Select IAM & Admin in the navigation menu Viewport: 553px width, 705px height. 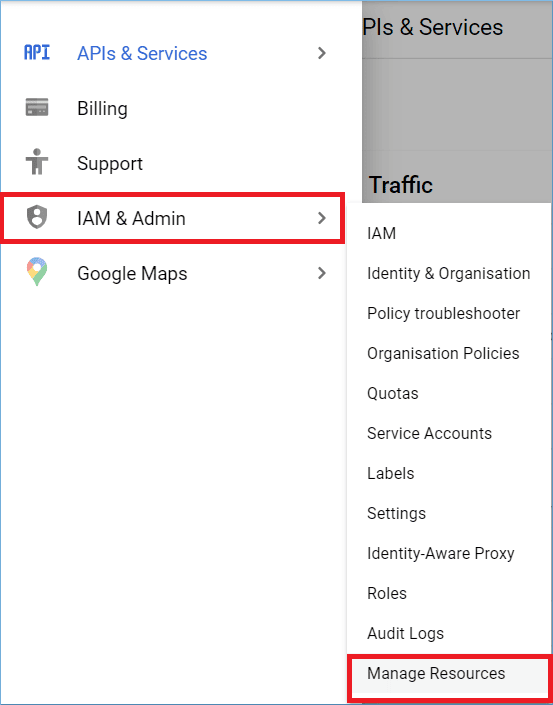point(173,218)
